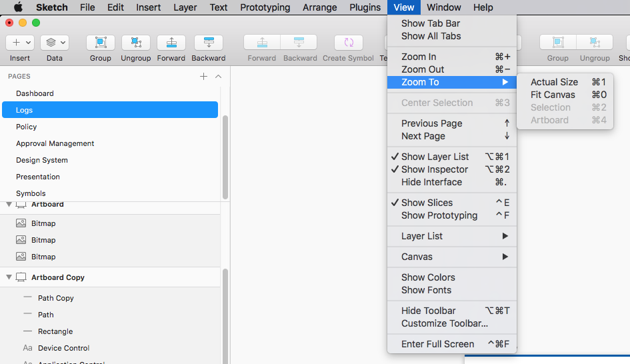Expand the Layer List submenu
This screenshot has width=630, height=364.
point(451,236)
